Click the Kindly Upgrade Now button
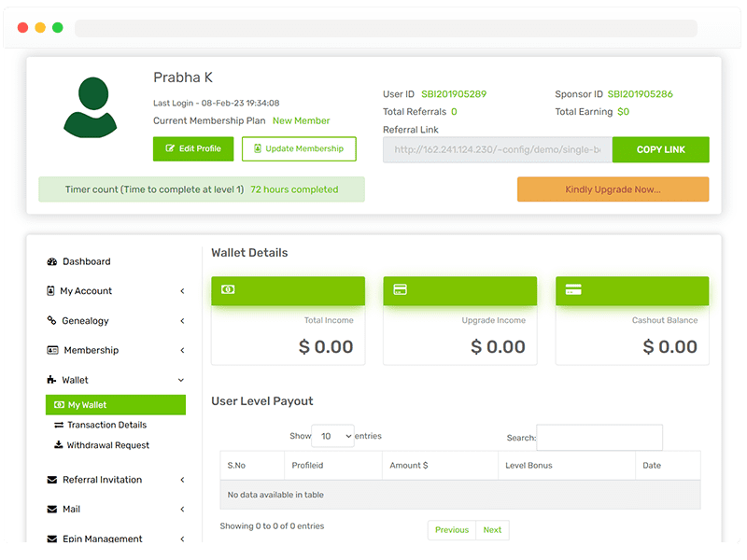Image resolution: width=747 pixels, height=560 pixels. coord(613,189)
